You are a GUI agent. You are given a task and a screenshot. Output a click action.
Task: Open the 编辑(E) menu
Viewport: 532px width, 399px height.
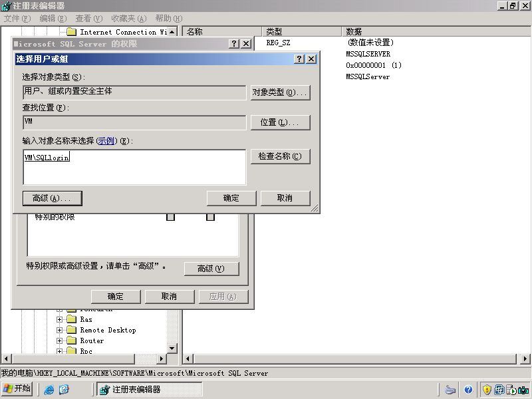53,19
